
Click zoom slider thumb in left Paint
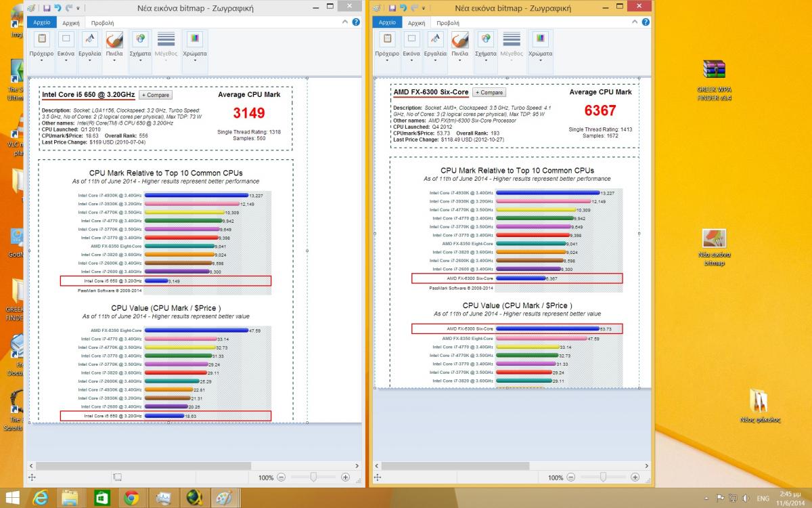pyautogui.click(x=313, y=478)
